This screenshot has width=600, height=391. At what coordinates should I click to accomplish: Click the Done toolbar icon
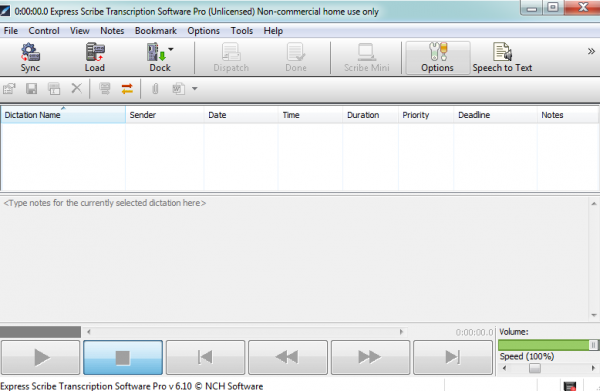click(x=296, y=58)
